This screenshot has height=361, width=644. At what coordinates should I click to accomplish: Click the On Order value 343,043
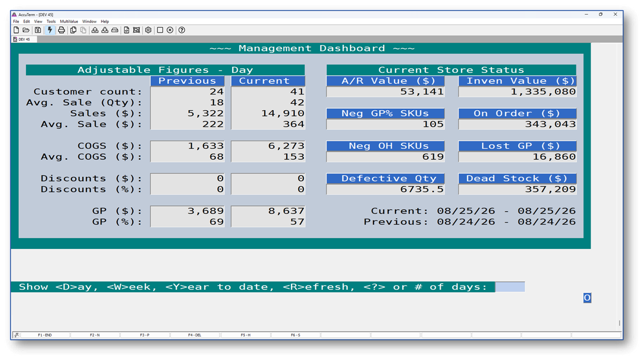[x=550, y=124]
